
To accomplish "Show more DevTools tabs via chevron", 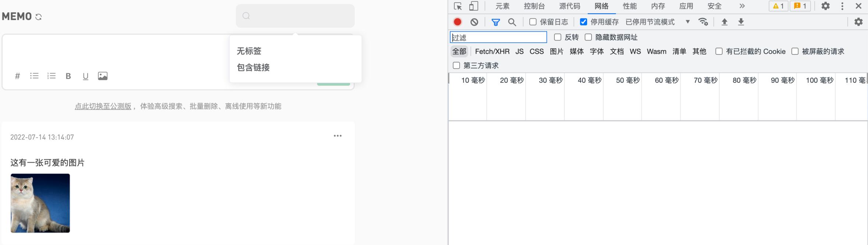I will 742,6.
